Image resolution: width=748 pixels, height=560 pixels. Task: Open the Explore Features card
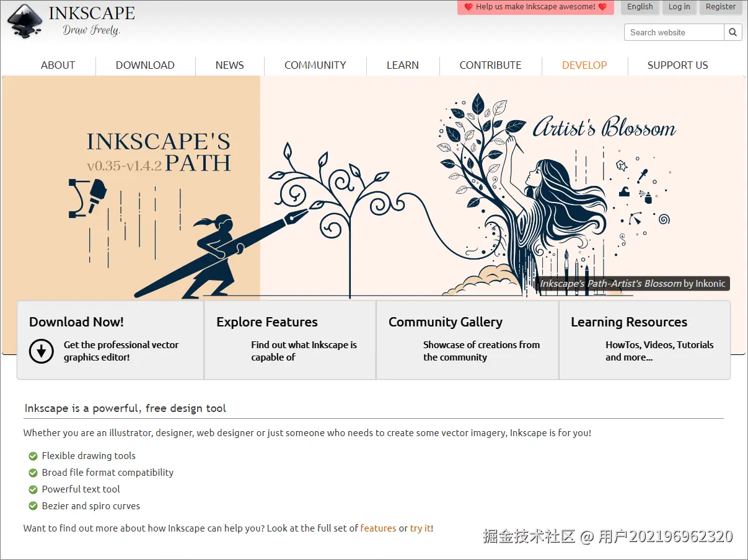290,339
